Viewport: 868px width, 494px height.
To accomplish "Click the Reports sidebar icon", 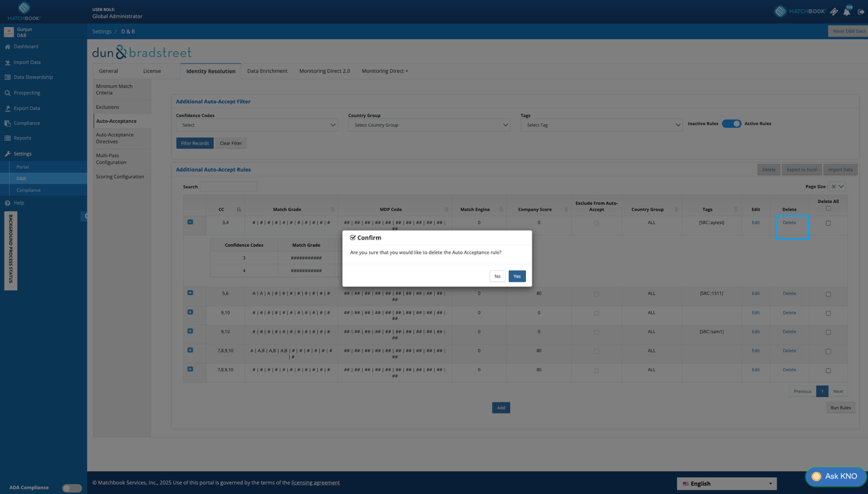I will (8, 138).
